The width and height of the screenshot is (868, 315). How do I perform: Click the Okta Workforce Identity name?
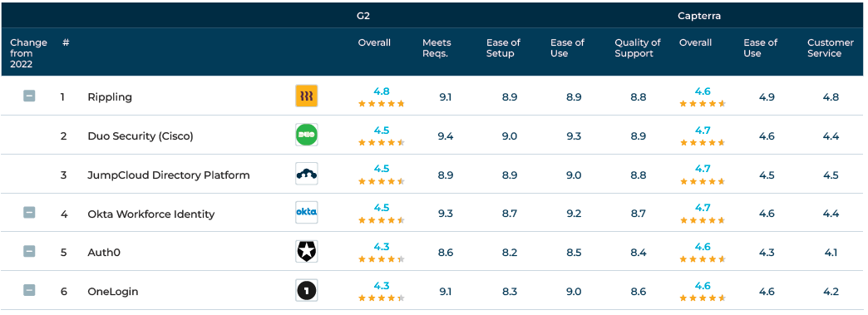tap(151, 214)
